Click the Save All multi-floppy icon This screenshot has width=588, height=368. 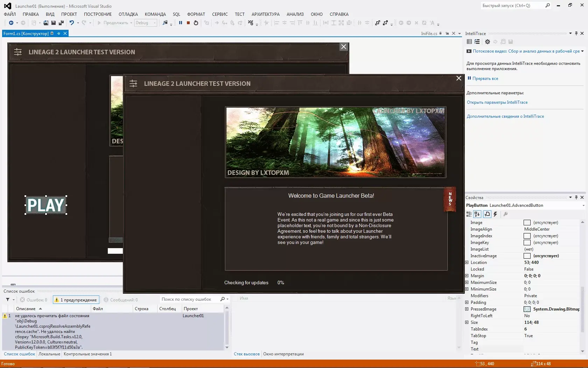(61, 23)
